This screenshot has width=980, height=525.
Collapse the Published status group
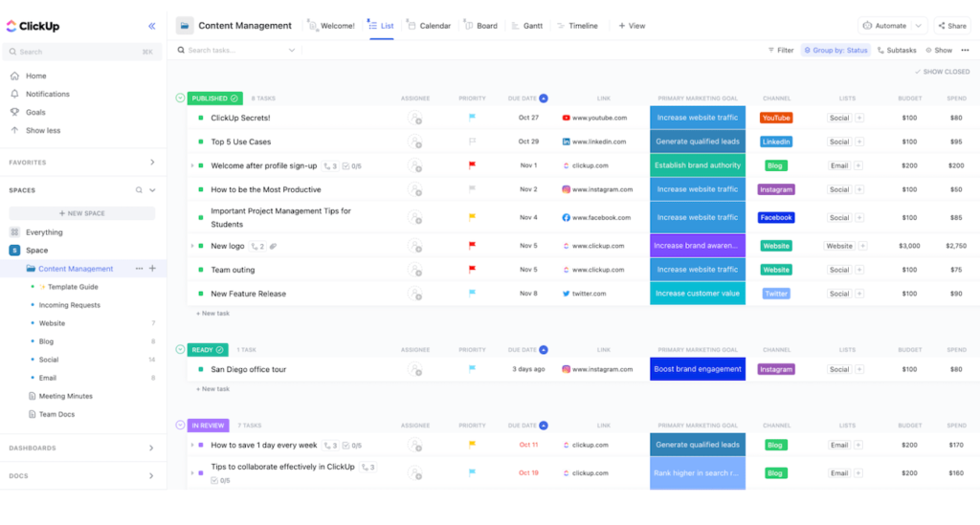tap(180, 98)
